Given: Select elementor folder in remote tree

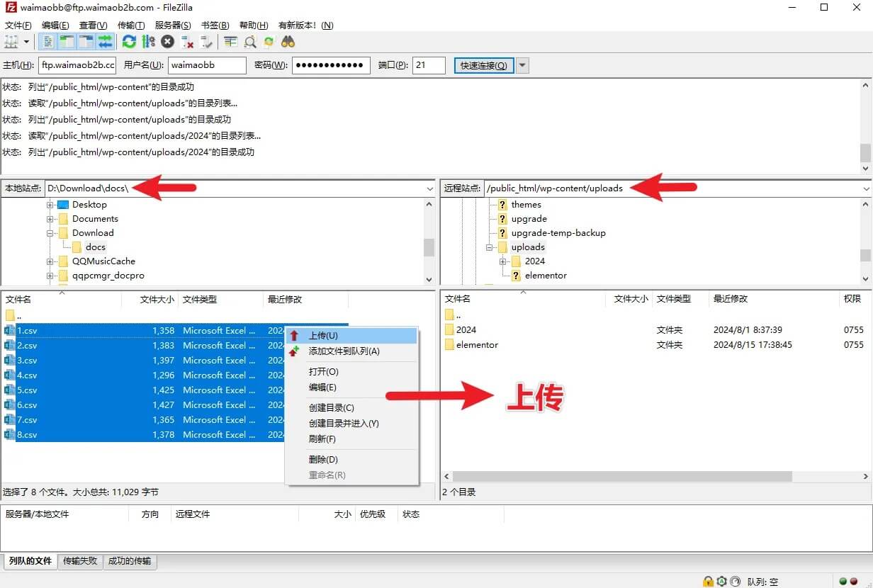Looking at the screenshot, I should pyautogui.click(x=546, y=276).
